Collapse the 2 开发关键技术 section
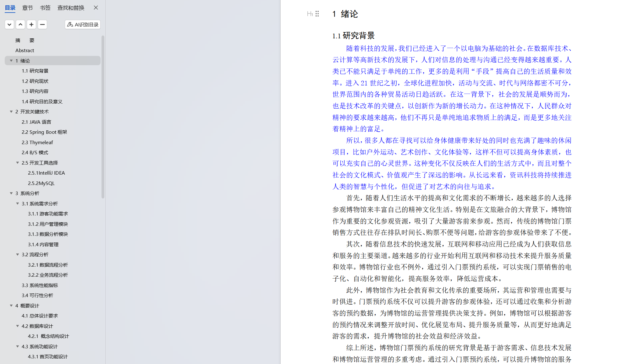This screenshot has width=622, height=364. click(11, 111)
